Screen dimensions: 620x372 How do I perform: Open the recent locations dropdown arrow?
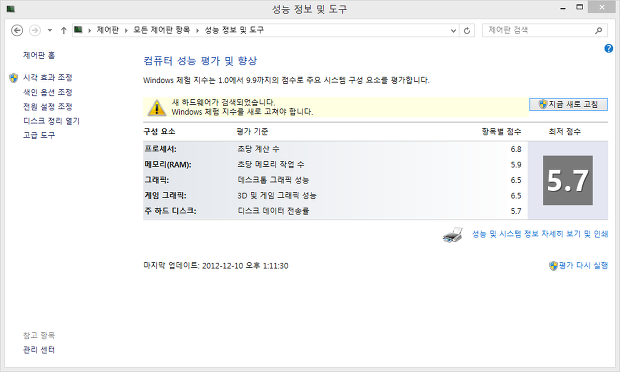(x=50, y=30)
